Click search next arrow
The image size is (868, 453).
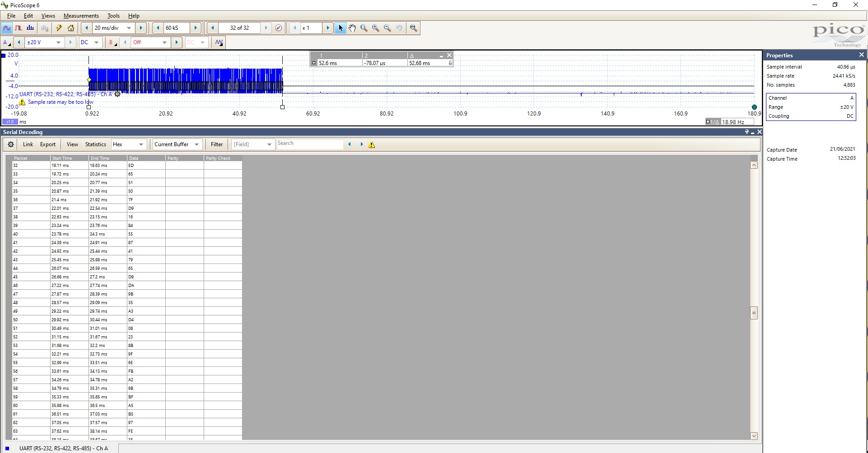tap(361, 144)
